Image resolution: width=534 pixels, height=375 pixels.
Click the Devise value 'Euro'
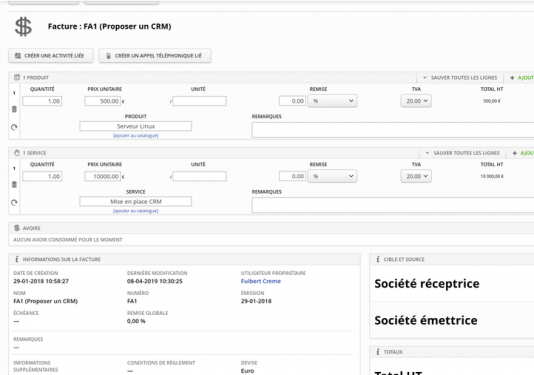(x=247, y=371)
